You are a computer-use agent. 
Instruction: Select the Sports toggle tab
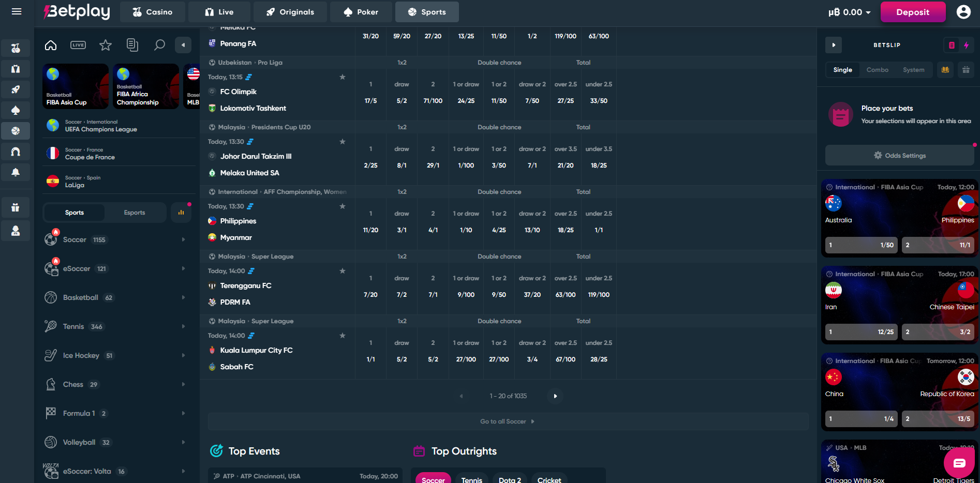pyautogui.click(x=75, y=213)
